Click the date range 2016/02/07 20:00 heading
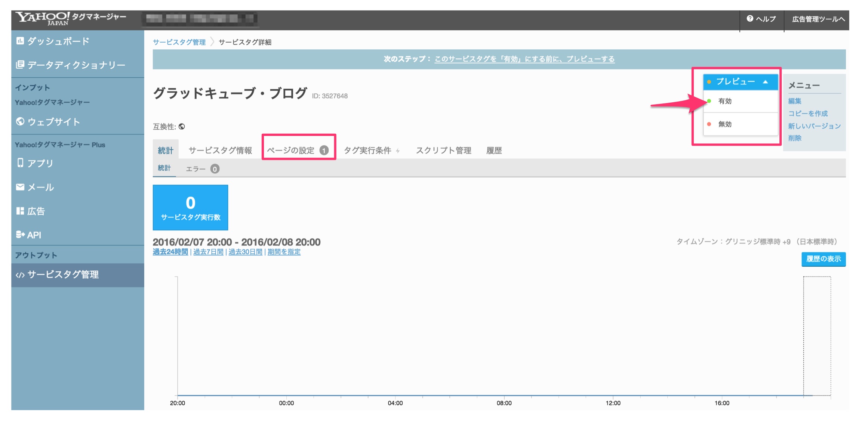 pos(236,242)
